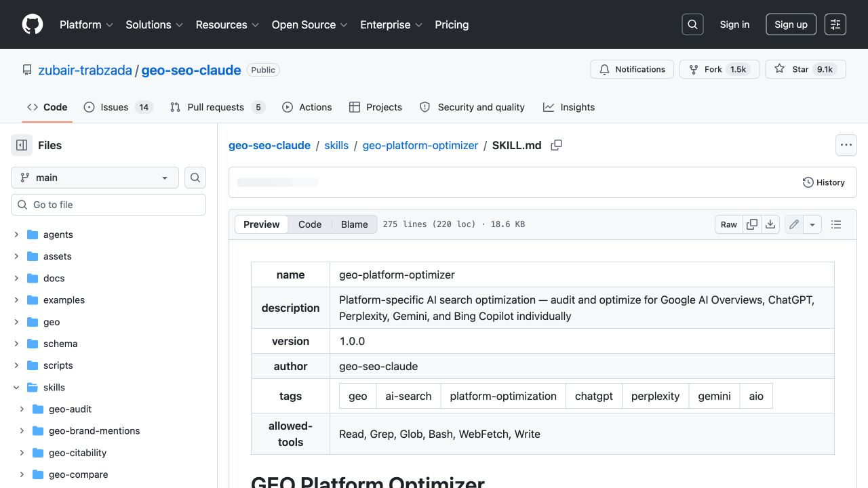Image resolution: width=868 pixels, height=488 pixels.
Task: Collapse the file tree side panel
Action: pyautogui.click(x=22, y=145)
